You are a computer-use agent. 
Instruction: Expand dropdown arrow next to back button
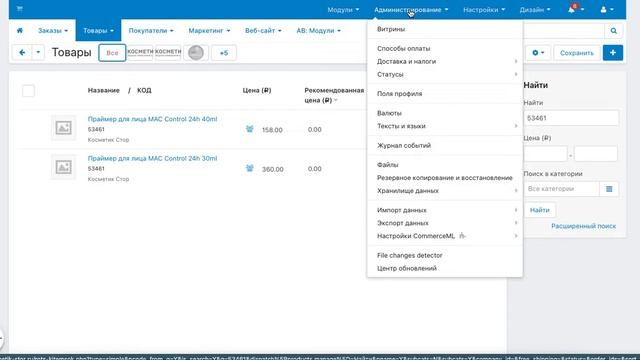(x=38, y=53)
